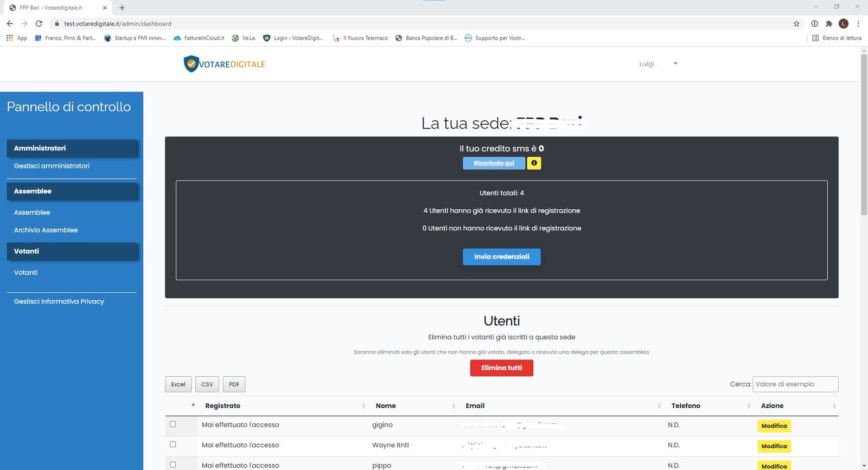The height and width of the screenshot is (470, 868).
Task: Check the box in the pippo row
Action: click(x=173, y=465)
